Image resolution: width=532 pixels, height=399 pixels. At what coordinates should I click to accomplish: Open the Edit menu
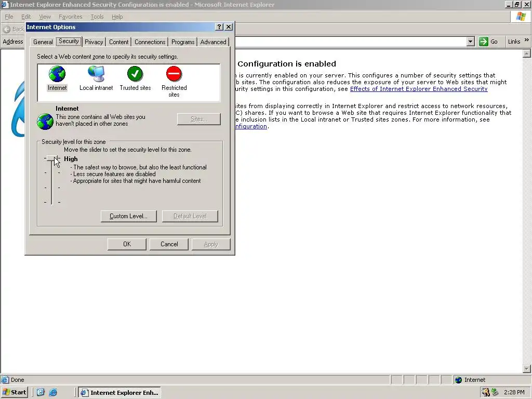click(x=26, y=17)
